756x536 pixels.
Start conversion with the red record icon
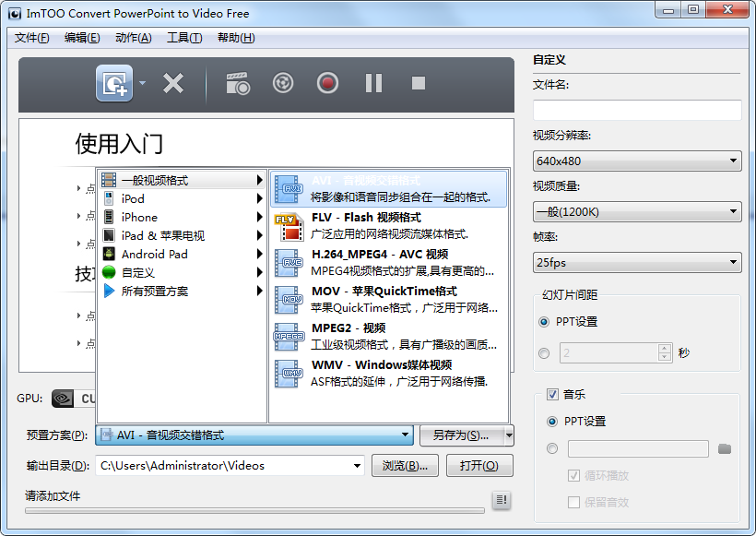tap(327, 83)
